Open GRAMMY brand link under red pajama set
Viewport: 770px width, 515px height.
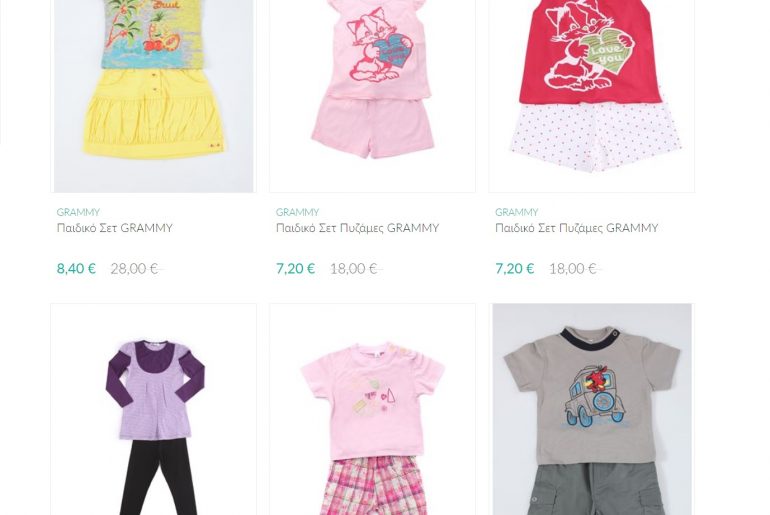pos(517,212)
